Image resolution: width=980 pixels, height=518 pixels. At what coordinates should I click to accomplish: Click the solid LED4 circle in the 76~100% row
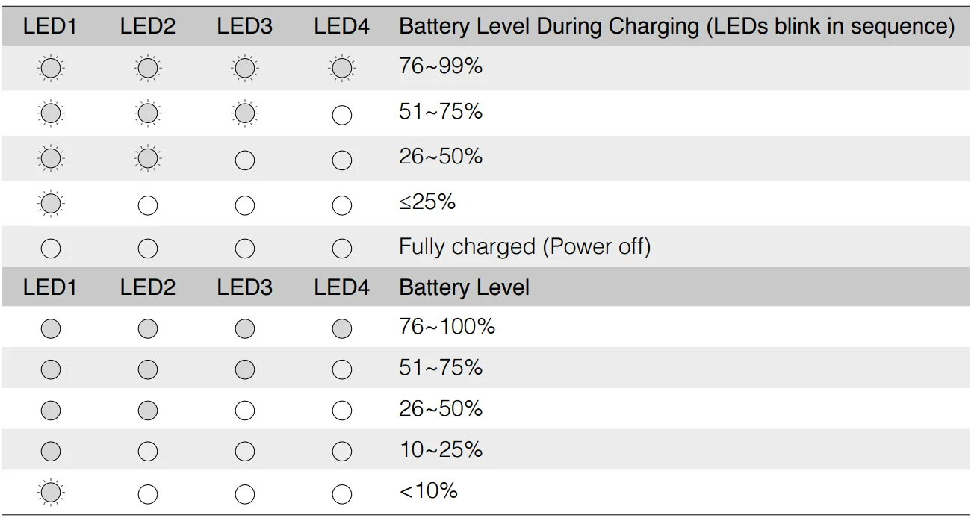coord(341,328)
